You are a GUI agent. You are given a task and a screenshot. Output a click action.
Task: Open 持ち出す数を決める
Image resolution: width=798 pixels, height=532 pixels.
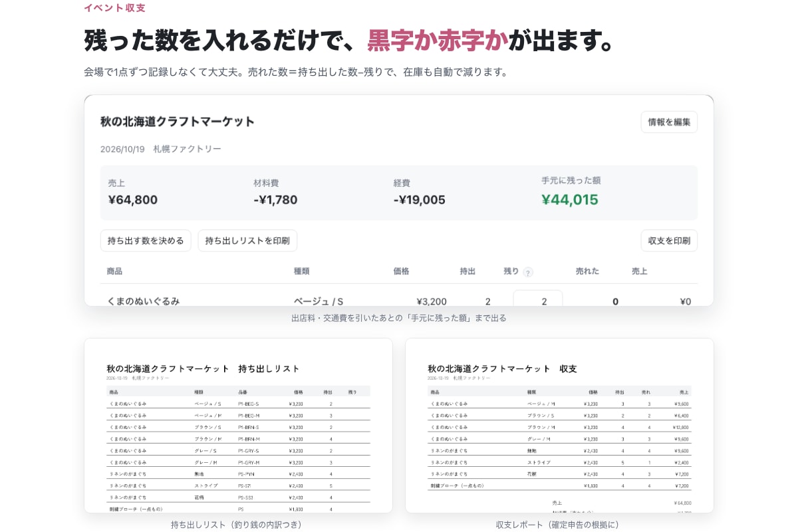tap(146, 241)
